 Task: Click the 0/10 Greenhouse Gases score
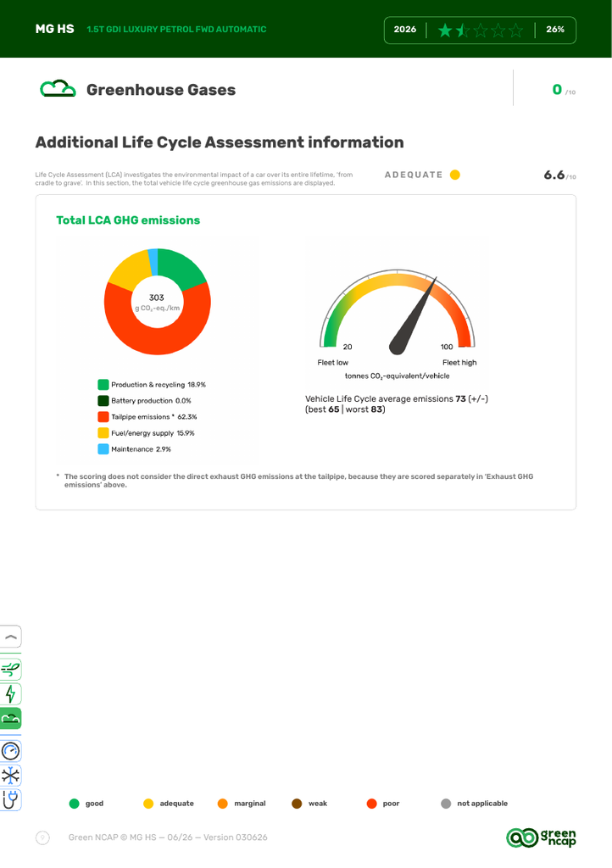(x=564, y=90)
